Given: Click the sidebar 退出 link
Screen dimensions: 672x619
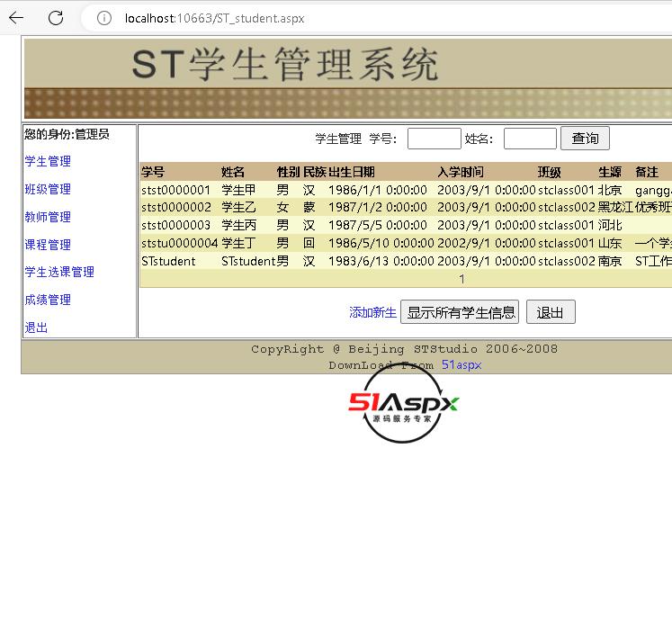Looking at the screenshot, I should click(x=36, y=327).
